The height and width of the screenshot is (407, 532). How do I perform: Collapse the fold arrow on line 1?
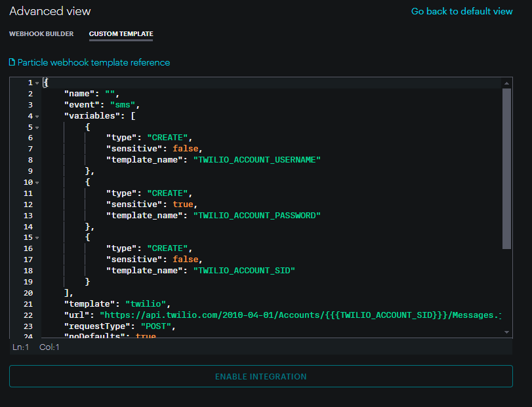(37, 83)
